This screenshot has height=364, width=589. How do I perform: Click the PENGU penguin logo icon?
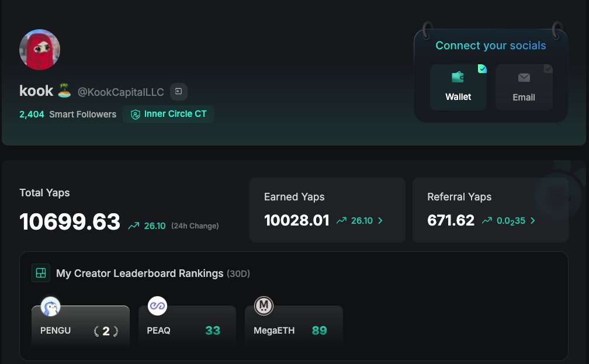[50, 306]
